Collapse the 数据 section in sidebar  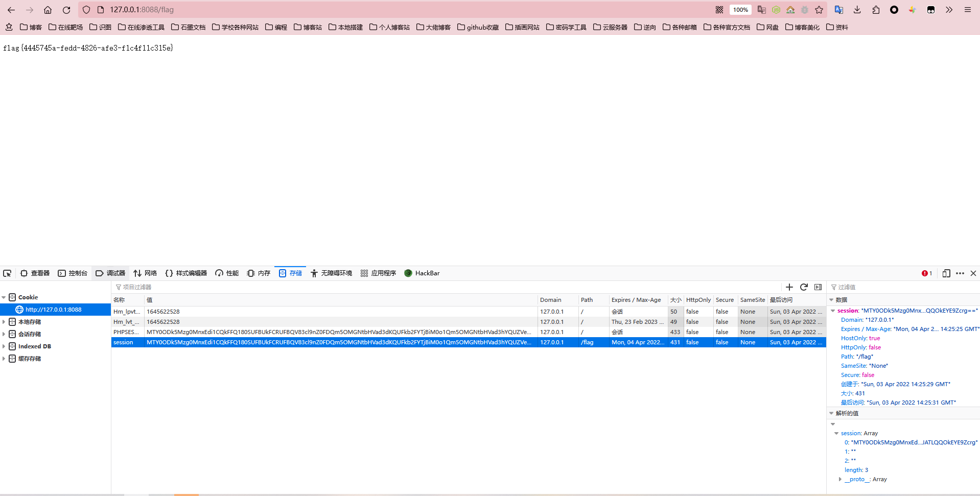click(831, 300)
